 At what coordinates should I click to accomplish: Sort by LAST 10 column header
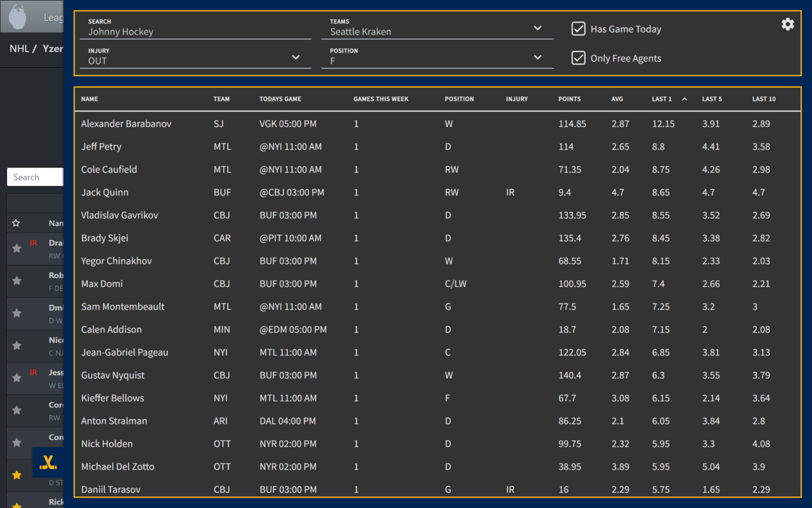click(x=764, y=99)
